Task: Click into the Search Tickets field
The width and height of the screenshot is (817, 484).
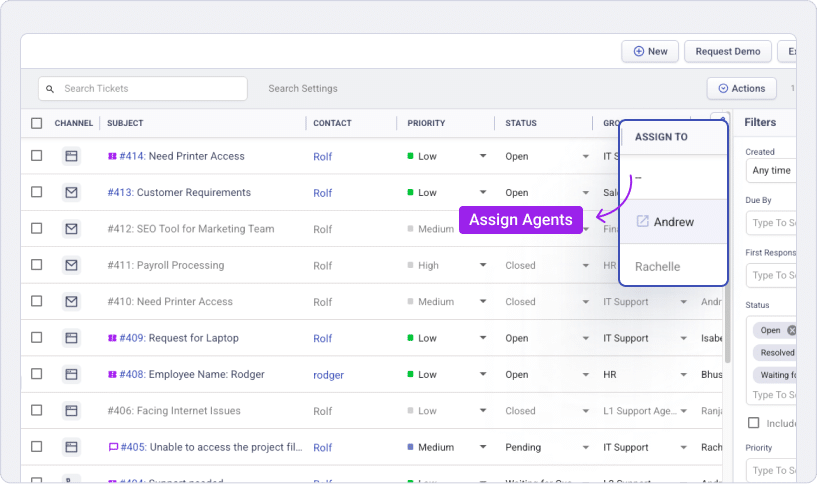Action: pyautogui.click(x=143, y=89)
